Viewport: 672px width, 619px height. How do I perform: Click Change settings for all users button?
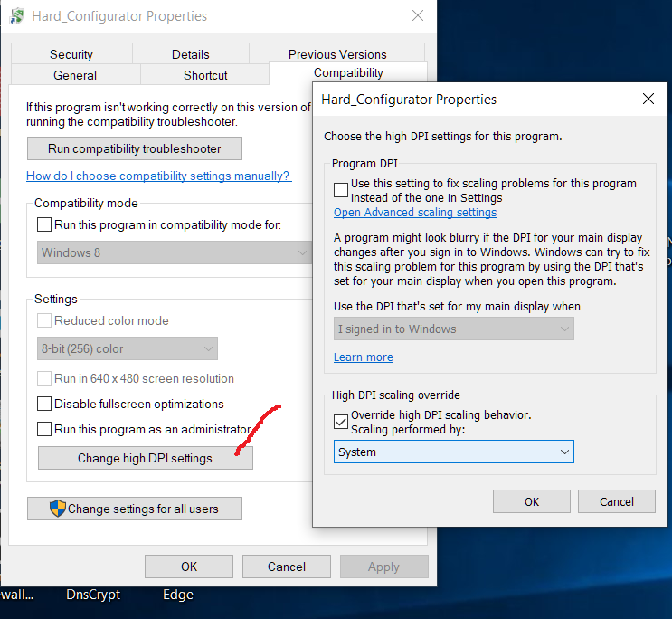point(135,509)
